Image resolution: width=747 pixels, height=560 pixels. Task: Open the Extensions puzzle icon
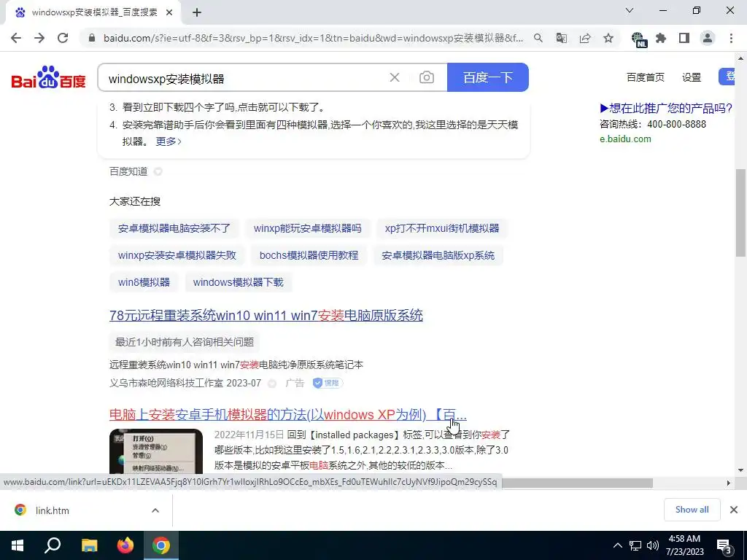point(661,38)
